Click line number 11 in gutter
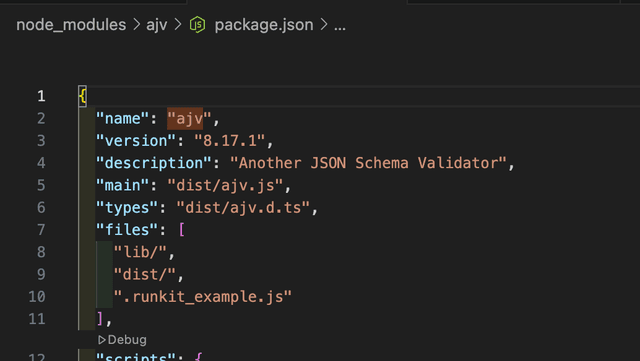640x361 pixels. (x=37, y=319)
